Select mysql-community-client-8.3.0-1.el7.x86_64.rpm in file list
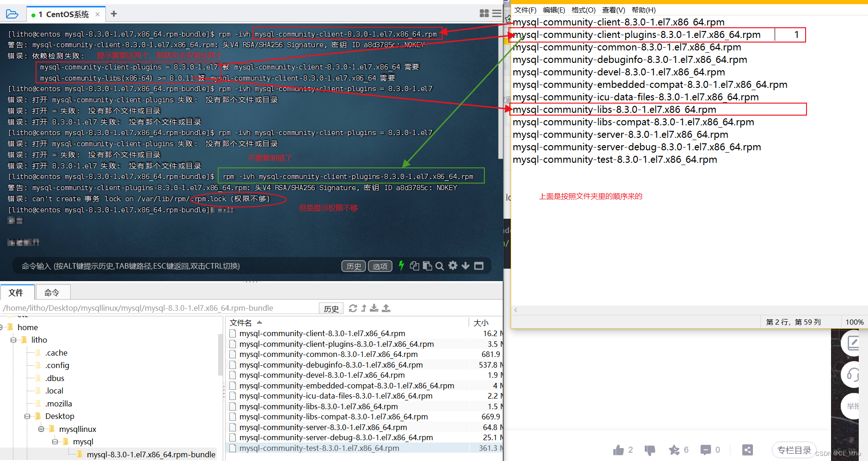Screen dimensions: 868x461 [x=322, y=333]
